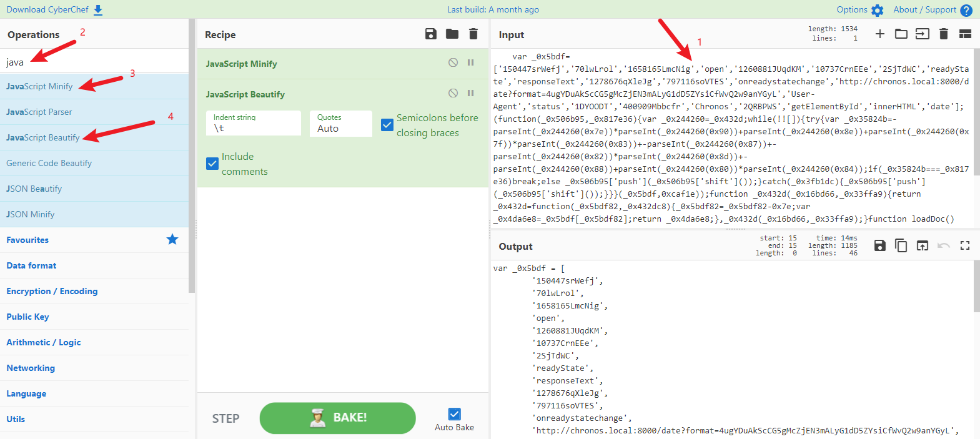Click the JavaScript Beautify recipe title
This screenshot has width=980, height=439.
click(x=245, y=94)
